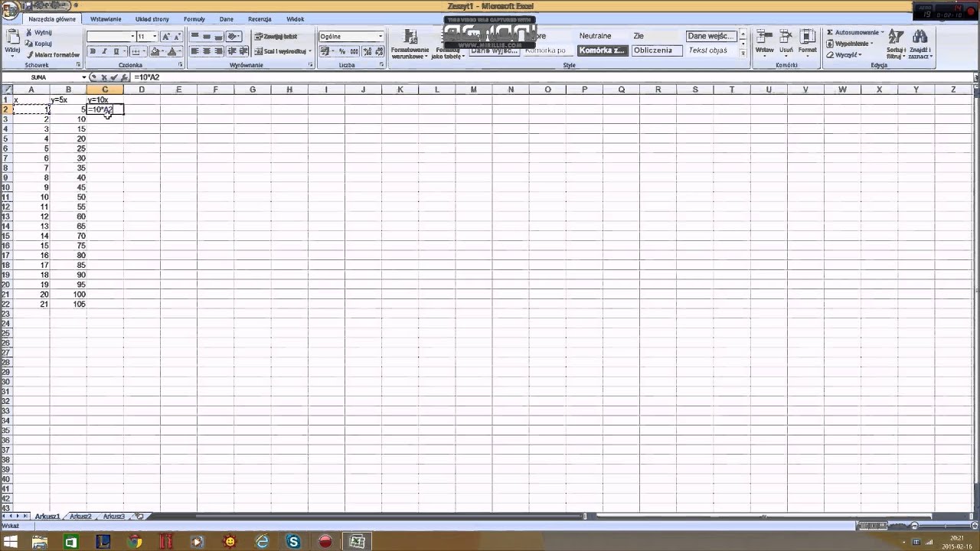Align text right
Image resolution: width=980 pixels, height=551 pixels.
(x=219, y=51)
